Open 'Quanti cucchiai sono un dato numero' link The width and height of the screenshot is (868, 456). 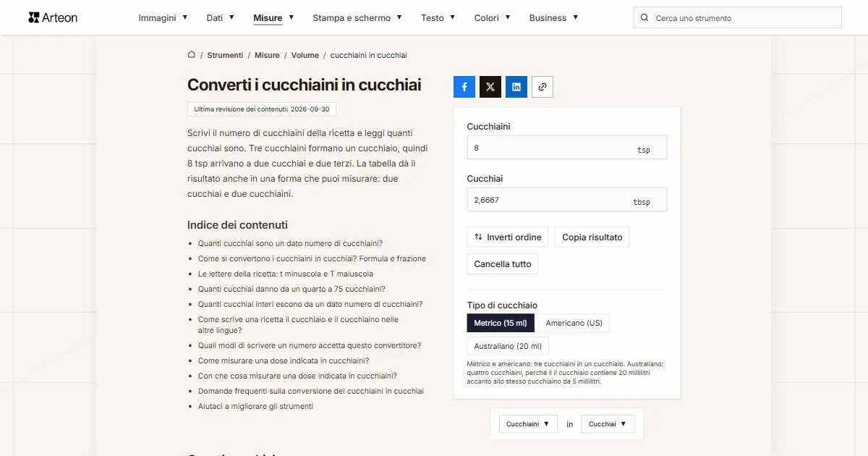click(290, 243)
